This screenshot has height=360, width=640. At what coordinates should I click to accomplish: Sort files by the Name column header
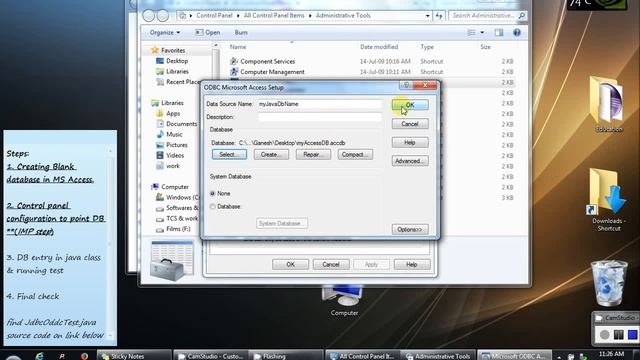coord(238,47)
